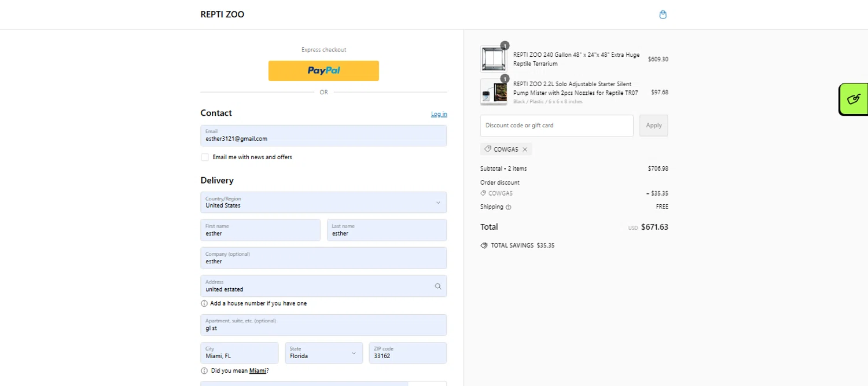Screen dimensions: 868x386
Task: Click the $97.68 item price
Action: (x=660, y=92)
